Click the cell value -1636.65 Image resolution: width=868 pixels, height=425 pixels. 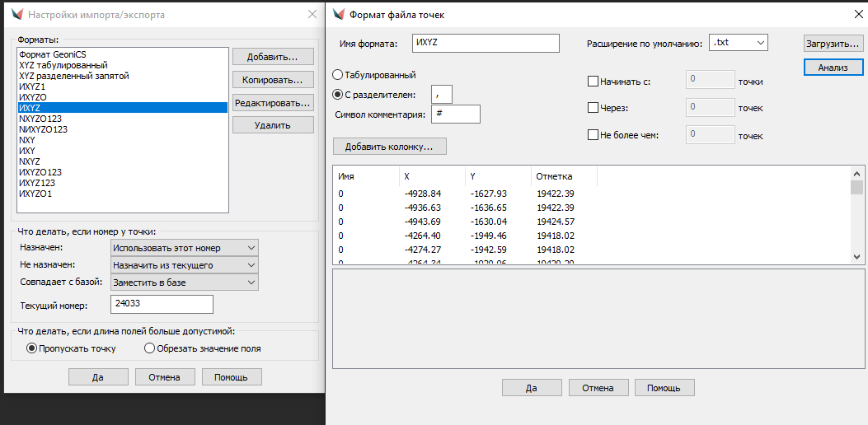[x=489, y=208]
